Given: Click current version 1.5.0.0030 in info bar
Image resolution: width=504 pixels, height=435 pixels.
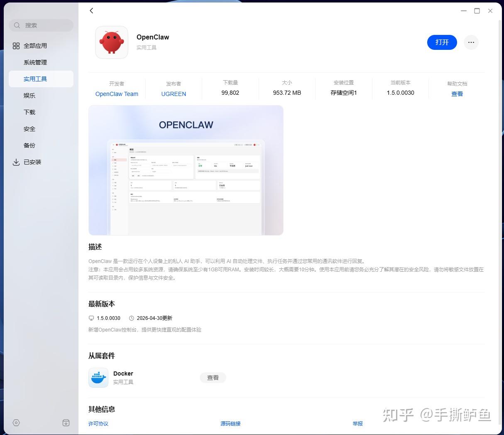Looking at the screenshot, I should pos(401,93).
